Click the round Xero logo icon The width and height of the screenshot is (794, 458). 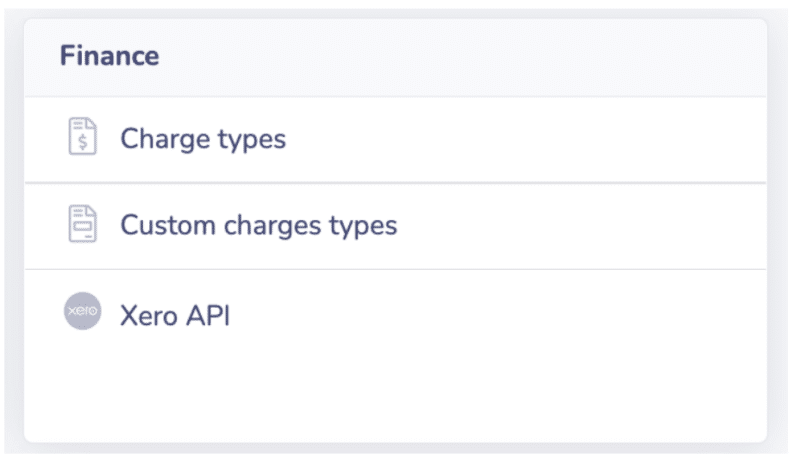coord(83,311)
